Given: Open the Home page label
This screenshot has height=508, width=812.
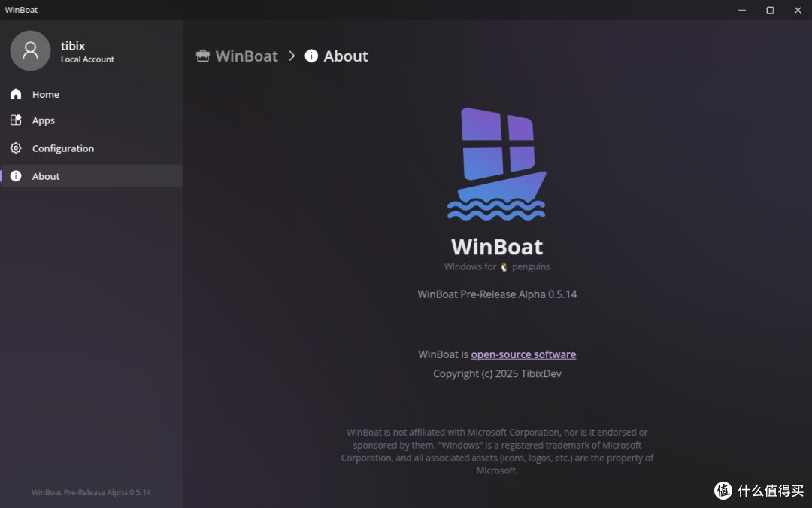Looking at the screenshot, I should point(46,94).
